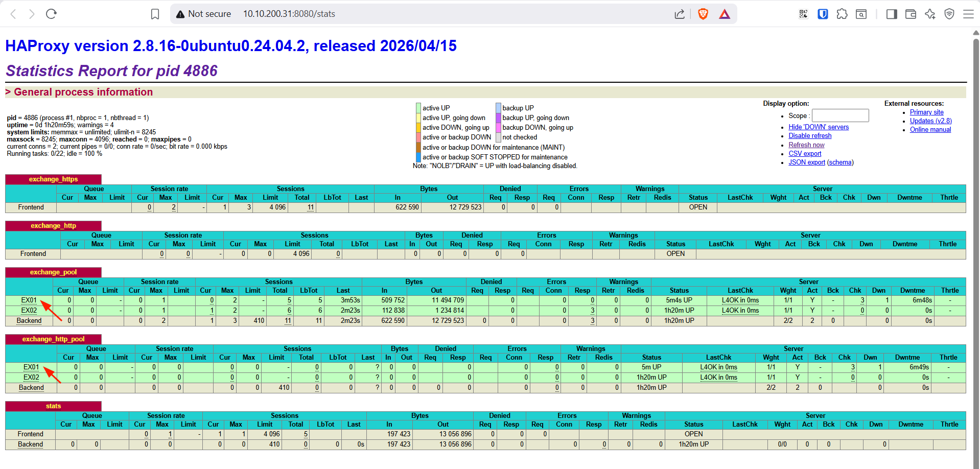
Task: Click the Disable refresh link
Action: pyautogui.click(x=810, y=136)
